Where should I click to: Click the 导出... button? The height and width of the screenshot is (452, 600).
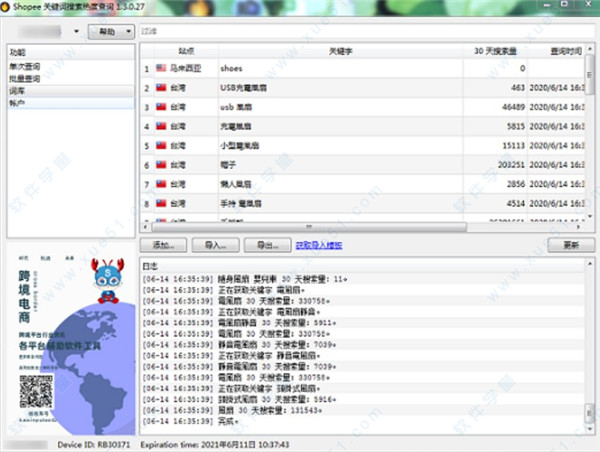tap(267, 245)
